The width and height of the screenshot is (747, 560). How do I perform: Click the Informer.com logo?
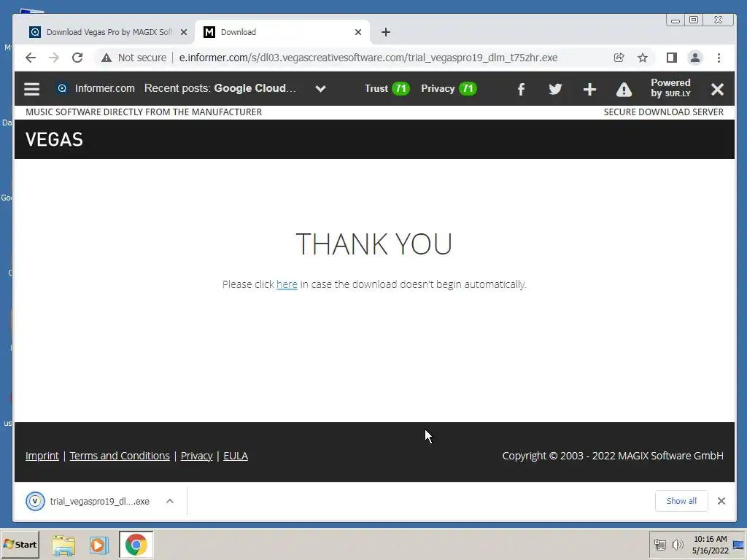pos(96,88)
